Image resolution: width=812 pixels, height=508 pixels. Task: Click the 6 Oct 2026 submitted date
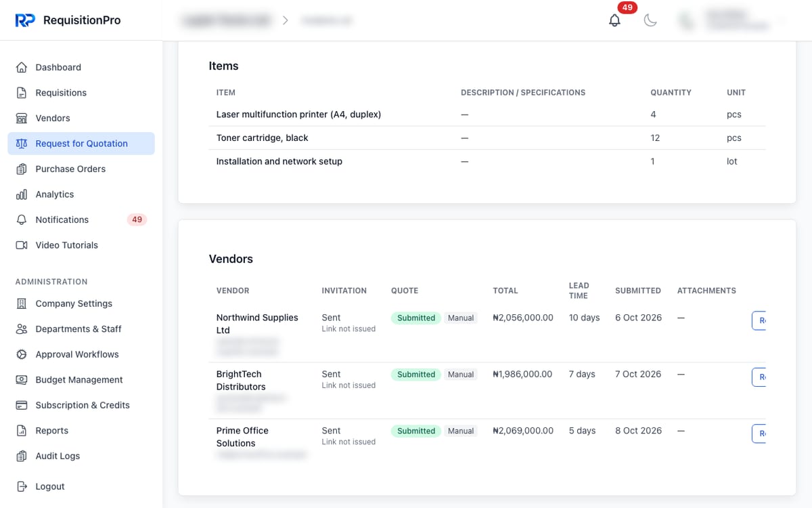(638, 318)
